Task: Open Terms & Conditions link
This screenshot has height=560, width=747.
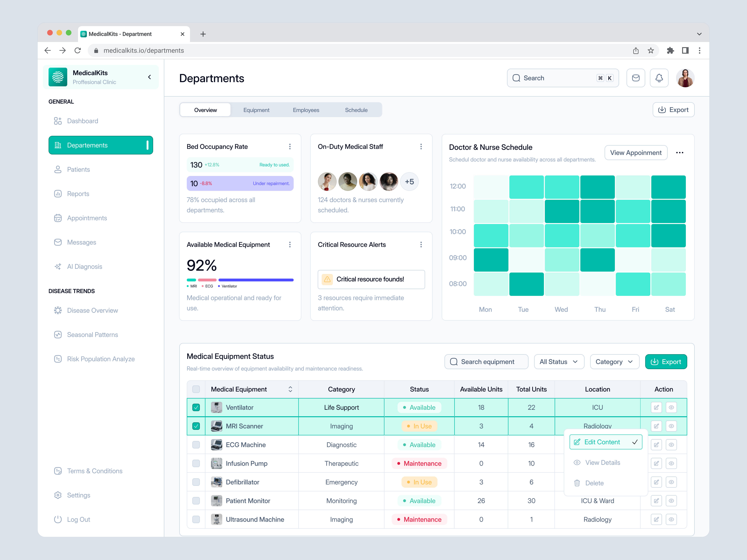Action: coord(95,471)
